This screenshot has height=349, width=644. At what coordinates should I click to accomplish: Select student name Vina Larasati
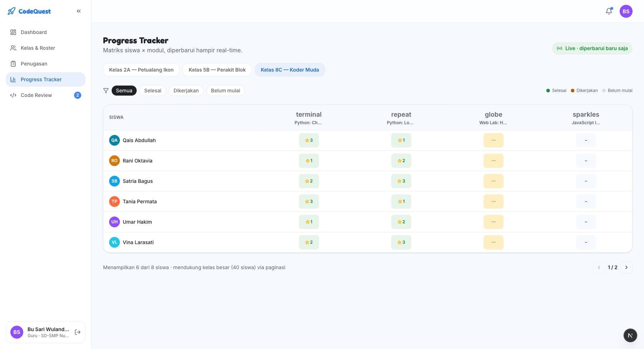(138, 242)
